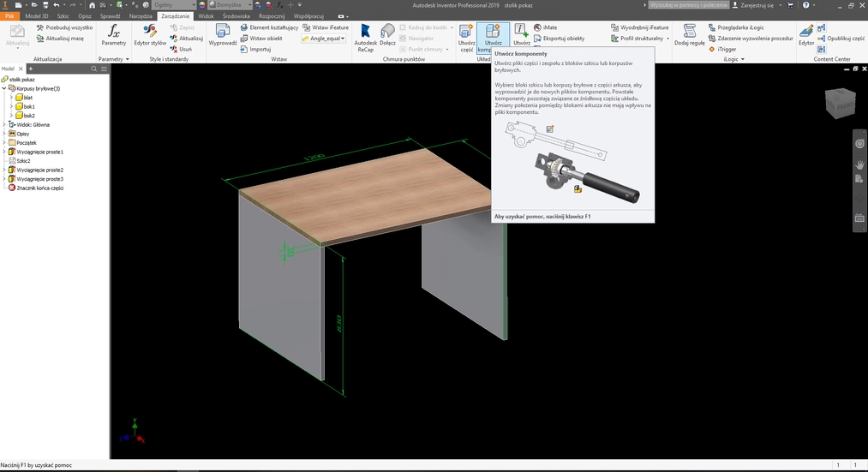Click the Pan hand navigation icon
Screen dimensions: 868x472
tap(859, 164)
